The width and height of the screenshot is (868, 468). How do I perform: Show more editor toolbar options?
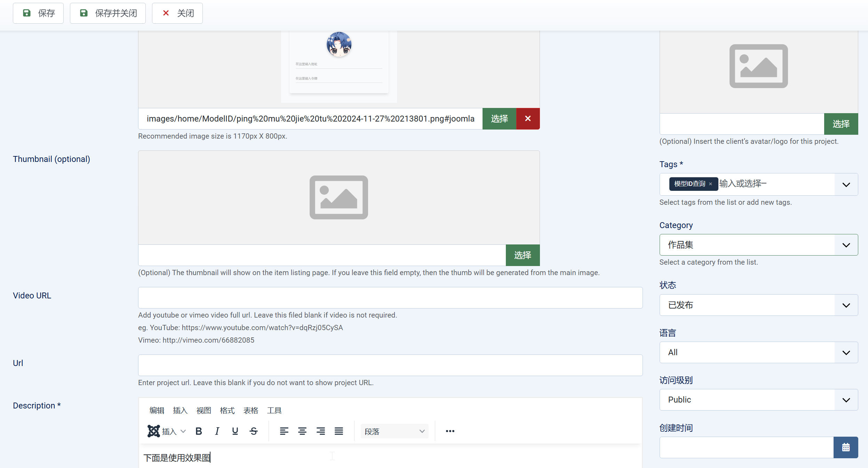[450, 431]
